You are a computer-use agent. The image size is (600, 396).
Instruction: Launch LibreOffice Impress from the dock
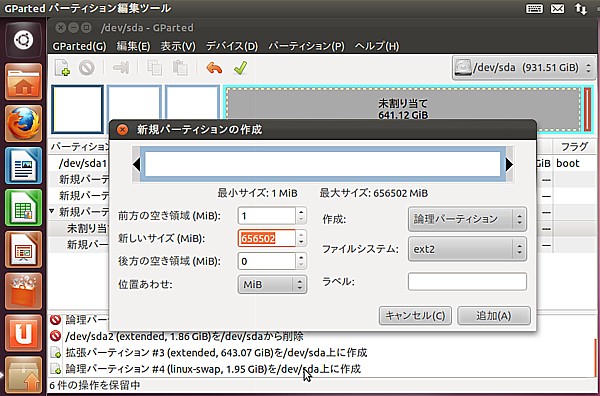pyautogui.click(x=23, y=249)
